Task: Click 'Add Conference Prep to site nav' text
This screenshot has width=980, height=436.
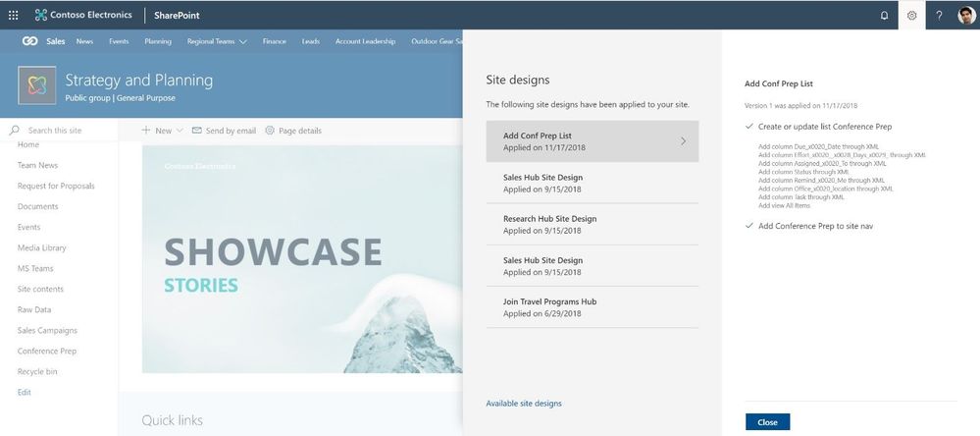Action: point(815,226)
